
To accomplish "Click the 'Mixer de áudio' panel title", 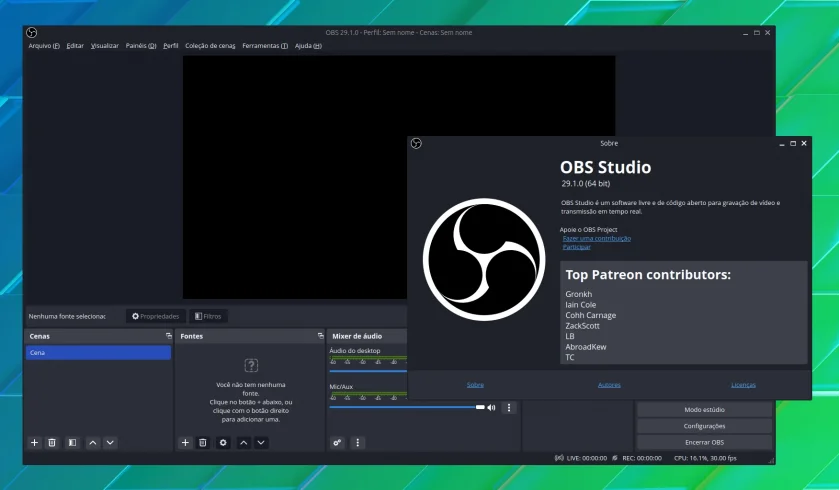I will tap(357, 336).
